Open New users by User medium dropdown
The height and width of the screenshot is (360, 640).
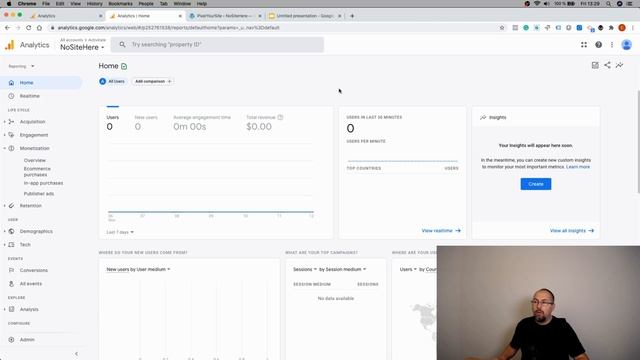click(138, 269)
